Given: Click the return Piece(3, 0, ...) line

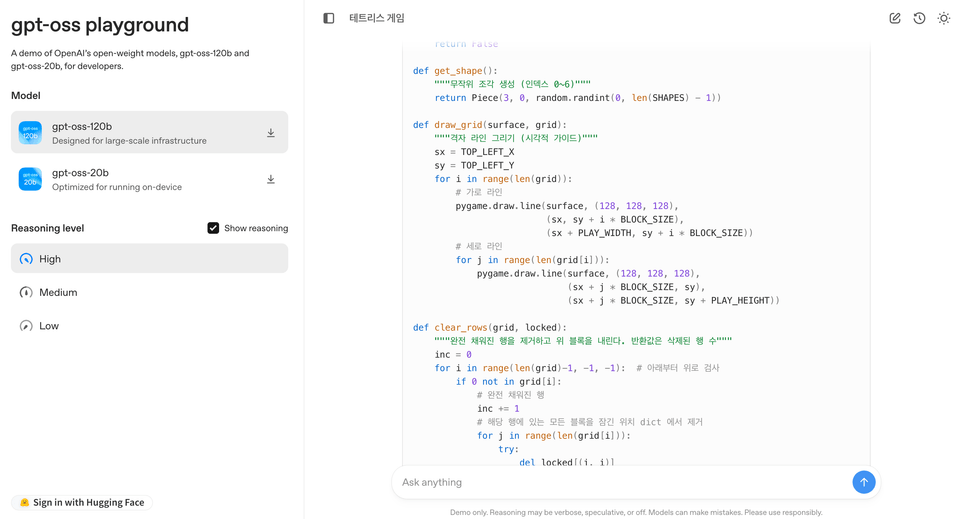Looking at the screenshot, I should 577,98.
